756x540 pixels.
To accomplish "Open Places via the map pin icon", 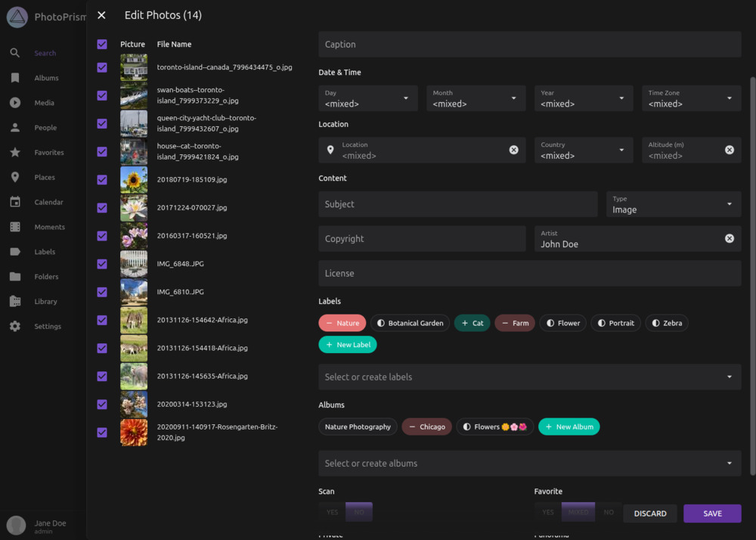I will pyautogui.click(x=15, y=177).
